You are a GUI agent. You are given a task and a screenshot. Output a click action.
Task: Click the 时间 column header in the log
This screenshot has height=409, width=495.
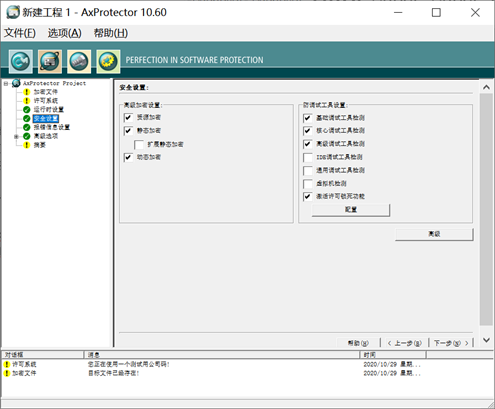(x=393, y=355)
